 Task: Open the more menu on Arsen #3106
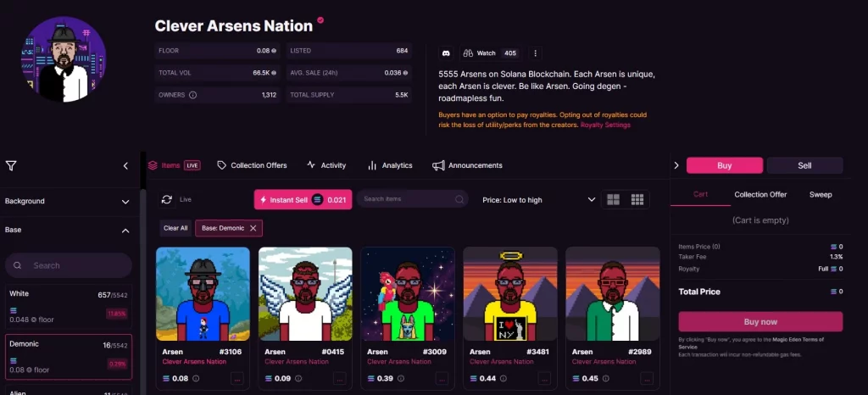pos(236,379)
